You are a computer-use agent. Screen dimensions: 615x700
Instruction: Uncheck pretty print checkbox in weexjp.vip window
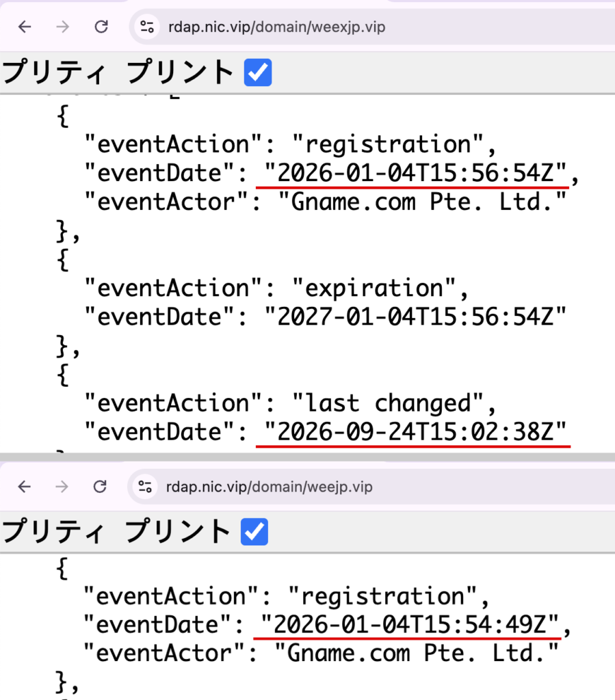tap(258, 72)
